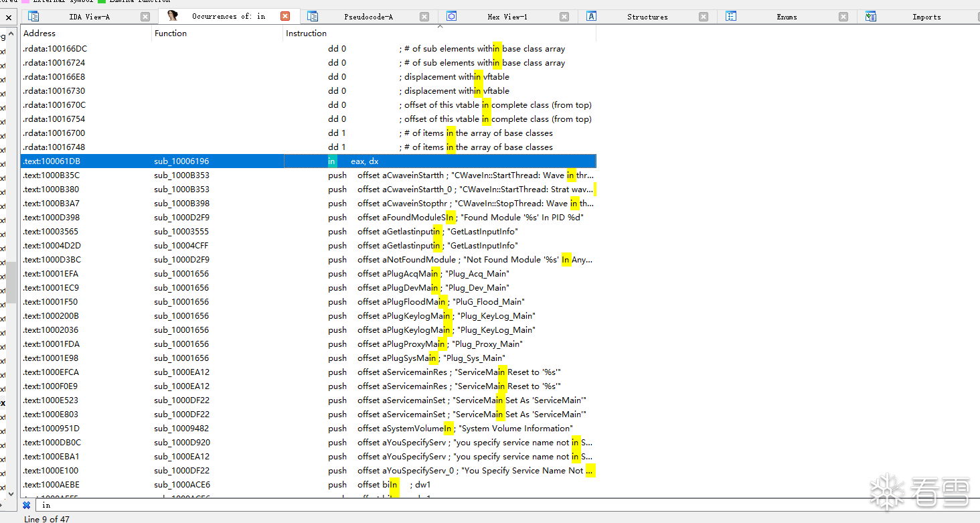
Task: Switch to the Pseudocode-A tab
Action: tap(368, 17)
